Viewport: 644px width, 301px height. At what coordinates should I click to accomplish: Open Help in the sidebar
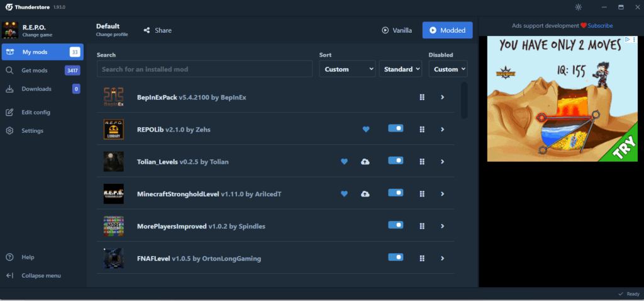coord(43,257)
